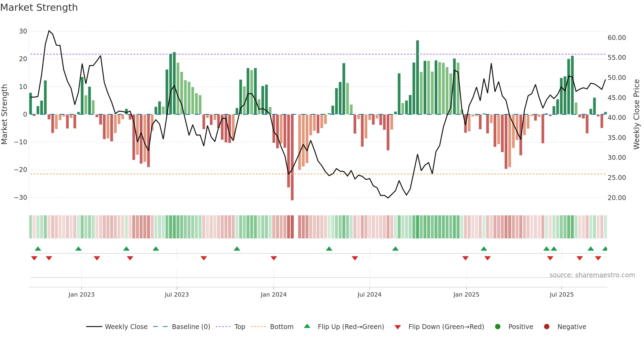Select the Jan 2023 x-axis label
644x362 pixels.
[x=82, y=294]
